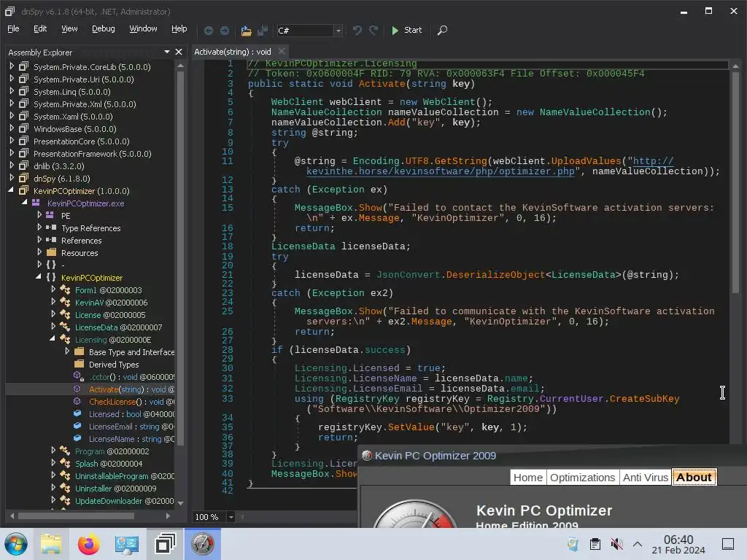Select the Licensed bool field
Image resolution: width=747 pixels, height=560 pixels.
point(131,414)
